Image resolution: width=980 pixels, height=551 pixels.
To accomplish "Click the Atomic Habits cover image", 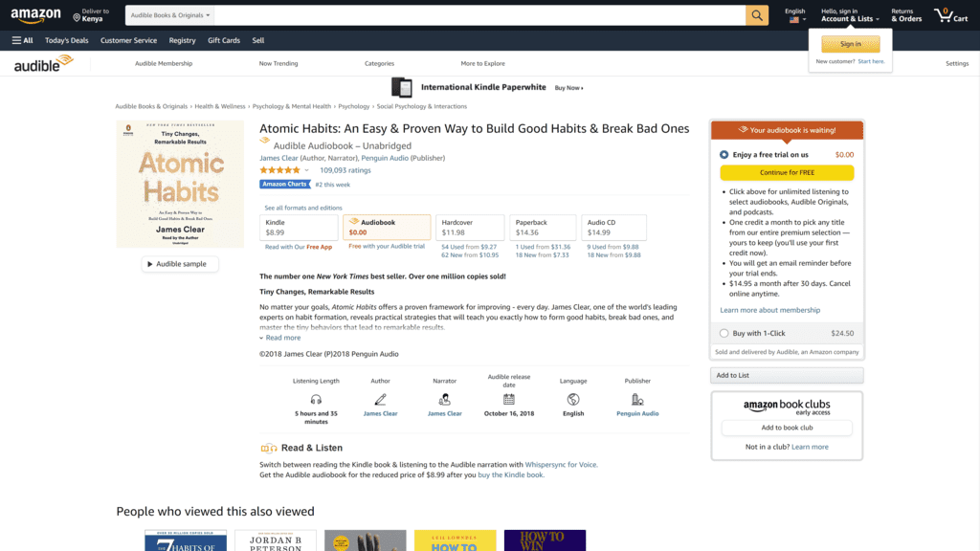I will coord(180,185).
